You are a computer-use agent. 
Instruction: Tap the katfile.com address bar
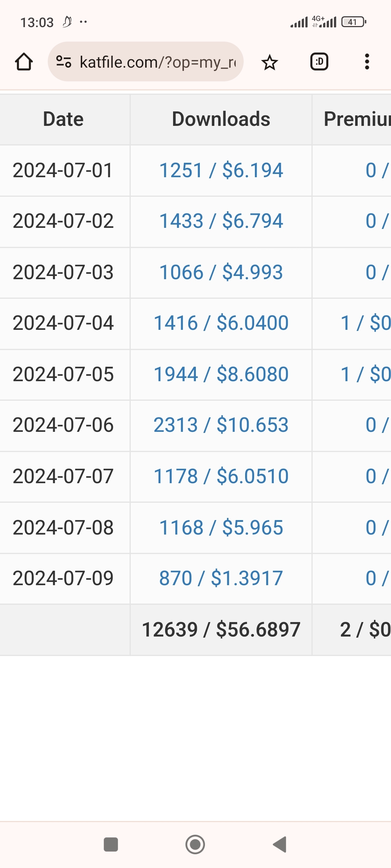click(x=157, y=62)
